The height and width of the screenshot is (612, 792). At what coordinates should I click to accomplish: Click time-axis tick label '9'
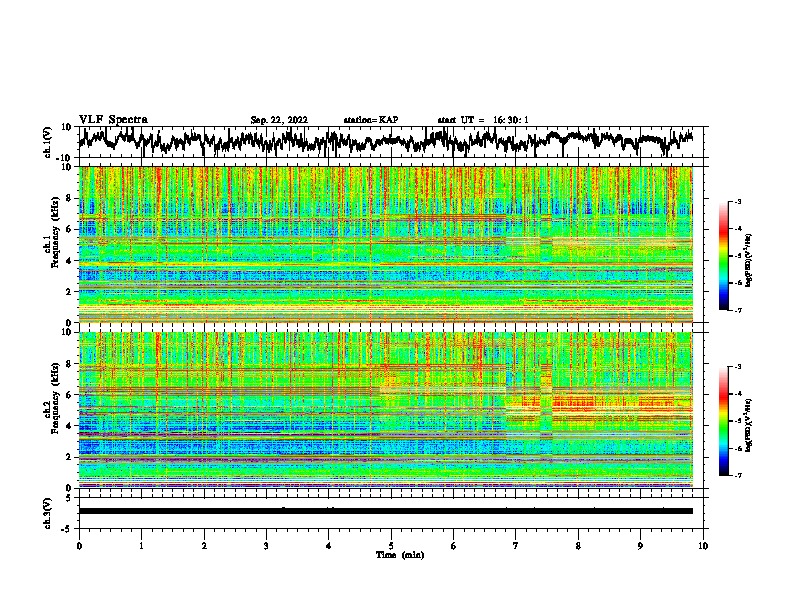(x=640, y=546)
